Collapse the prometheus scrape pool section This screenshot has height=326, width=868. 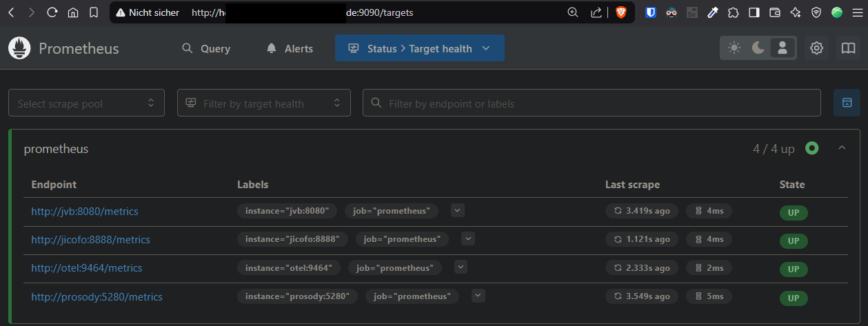(842, 147)
